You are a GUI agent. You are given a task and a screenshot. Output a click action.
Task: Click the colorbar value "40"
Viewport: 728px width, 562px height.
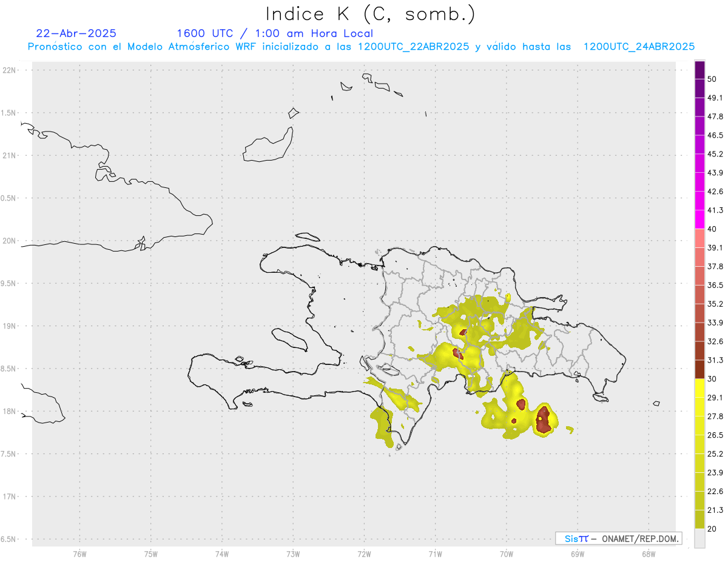coord(712,229)
